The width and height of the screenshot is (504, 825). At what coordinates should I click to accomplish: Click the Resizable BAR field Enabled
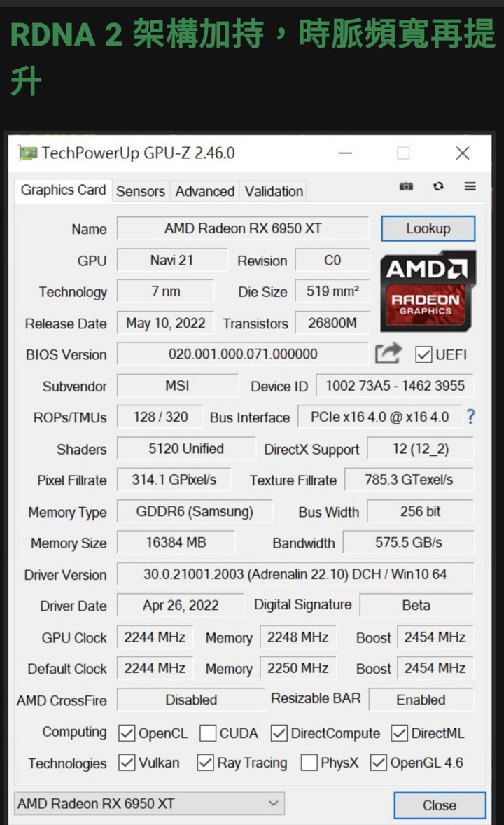click(x=421, y=699)
